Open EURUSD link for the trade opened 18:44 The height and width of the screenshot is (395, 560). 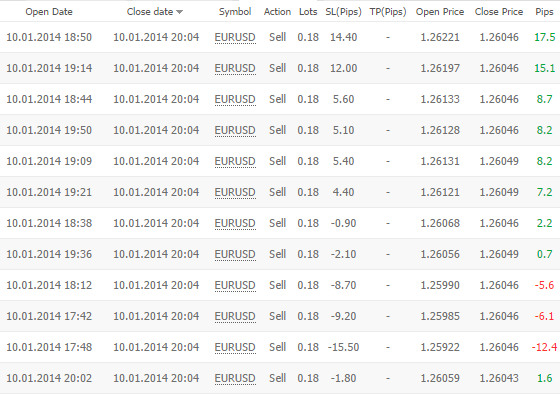click(235, 100)
